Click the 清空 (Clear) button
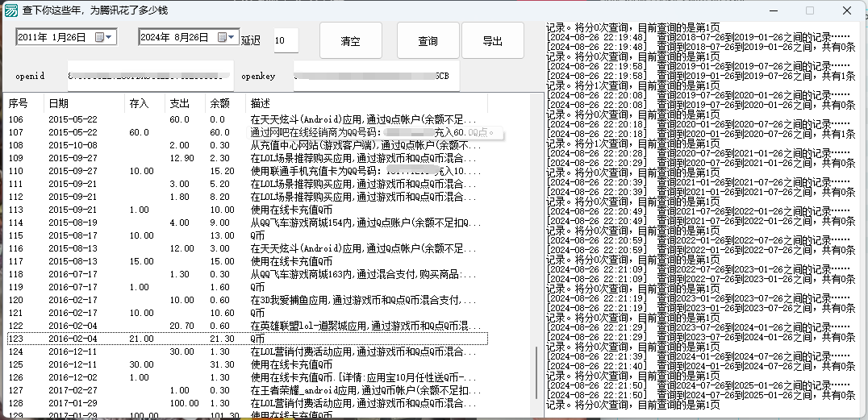 tap(351, 41)
